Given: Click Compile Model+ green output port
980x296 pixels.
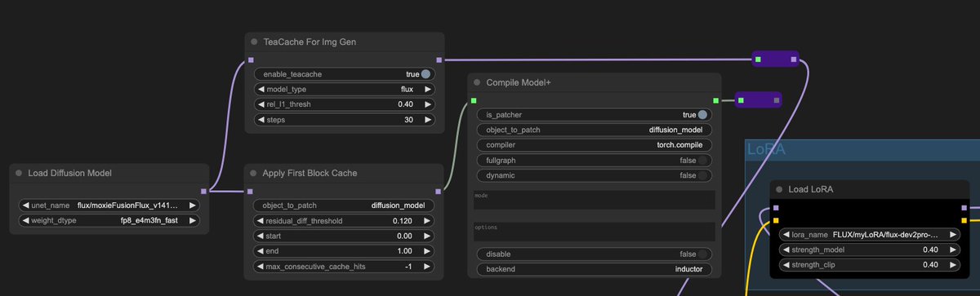Looking at the screenshot, I should coord(715,100).
